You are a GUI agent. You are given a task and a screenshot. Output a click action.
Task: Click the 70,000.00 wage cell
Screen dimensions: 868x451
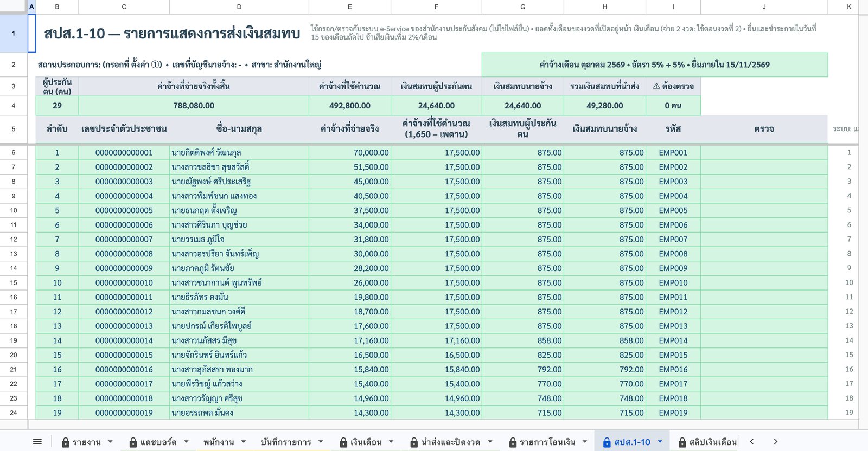[350, 153]
